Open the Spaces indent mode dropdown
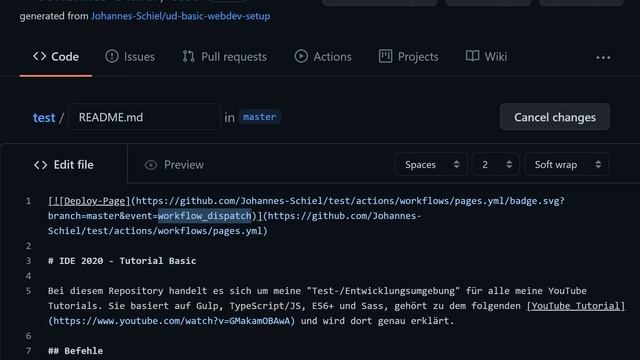The height and width of the screenshot is (360, 640). click(x=431, y=164)
